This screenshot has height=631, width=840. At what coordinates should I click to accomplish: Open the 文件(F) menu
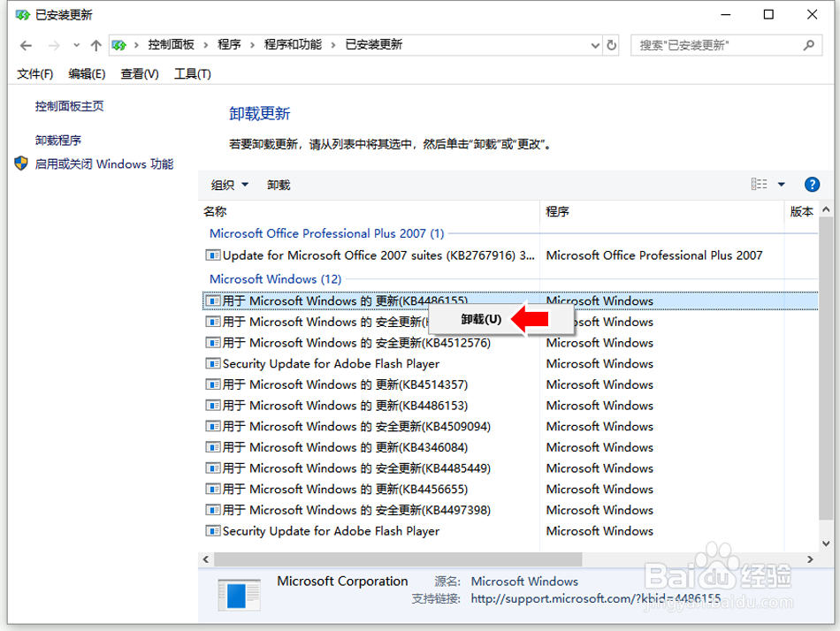pyautogui.click(x=34, y=74)
